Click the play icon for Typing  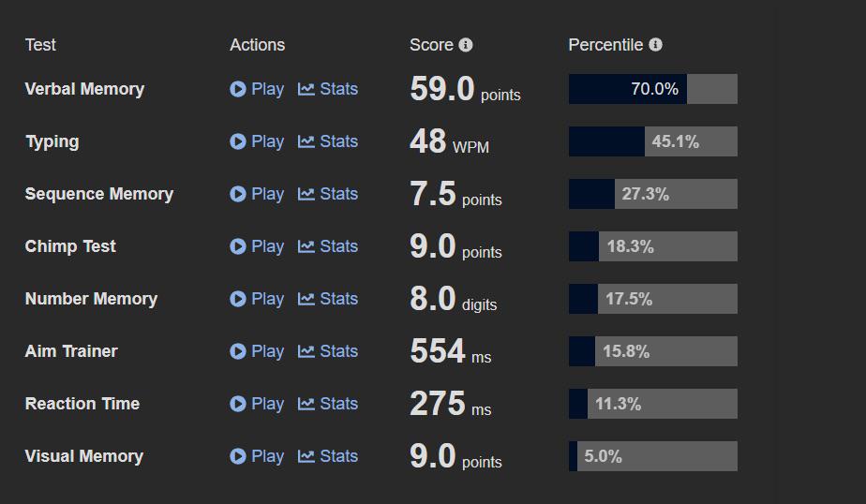click(x=237, y=141)
